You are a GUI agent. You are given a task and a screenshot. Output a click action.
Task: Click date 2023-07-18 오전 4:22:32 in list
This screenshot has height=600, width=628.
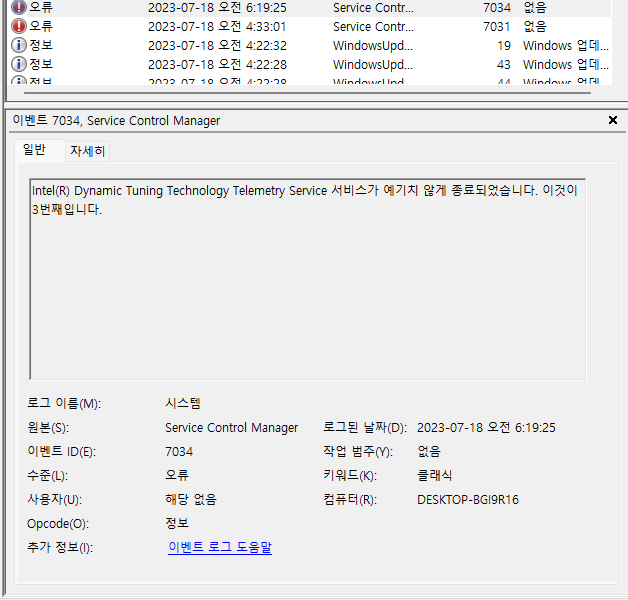point(217,46)
